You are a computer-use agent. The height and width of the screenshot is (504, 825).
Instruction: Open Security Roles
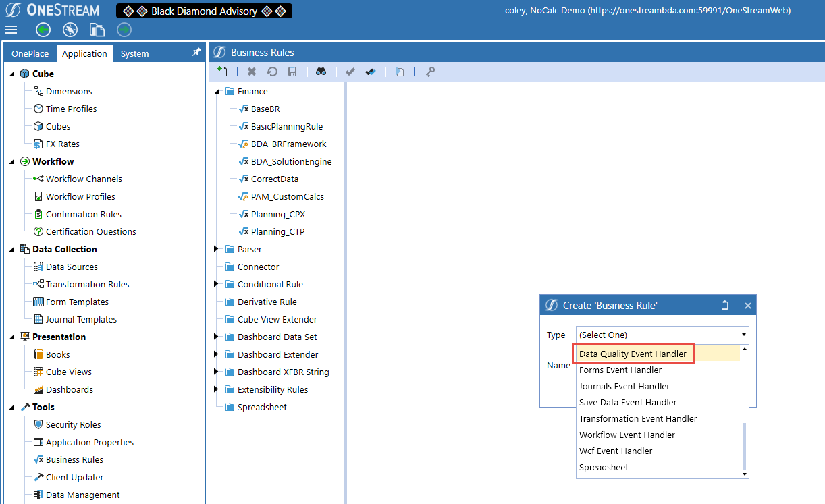pos(73,424)
